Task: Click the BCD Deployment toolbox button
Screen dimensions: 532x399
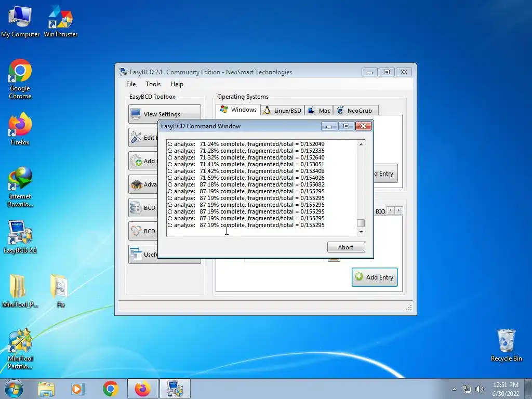Action: tap(143, 231)
